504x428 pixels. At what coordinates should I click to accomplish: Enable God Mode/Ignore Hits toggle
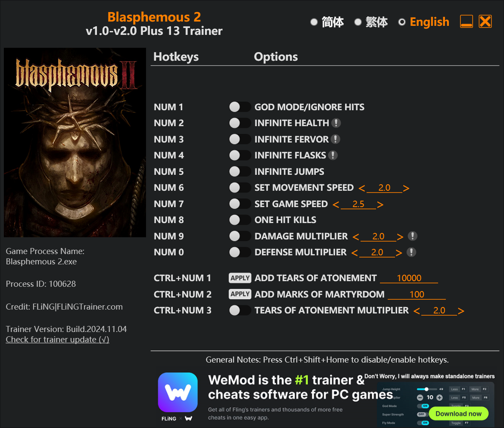pyautogui.click(x=240, y=107)
